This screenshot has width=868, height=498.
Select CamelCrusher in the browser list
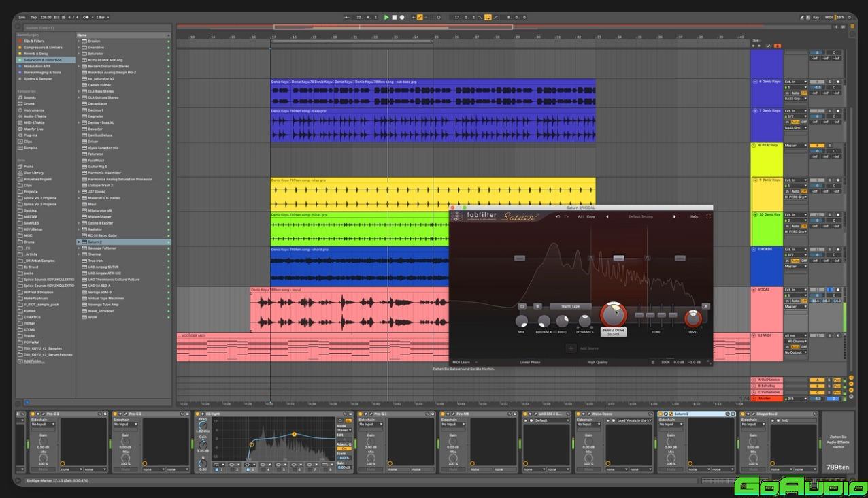[x=123, y=85]
